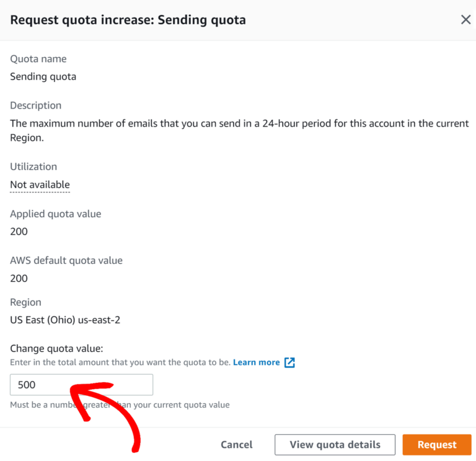Click the Enter in the total amount hint text
Screen dimensions: 476x461
120,362
